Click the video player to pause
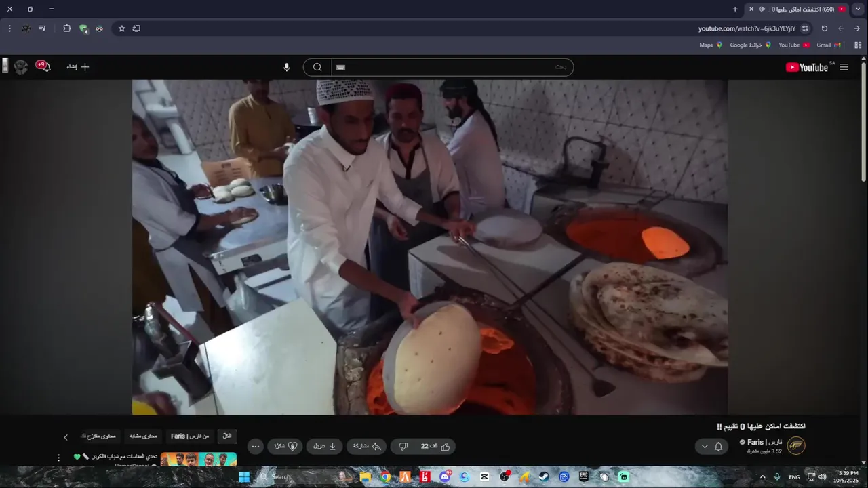Screen dimensions: 868x488 tap(430, 247)
